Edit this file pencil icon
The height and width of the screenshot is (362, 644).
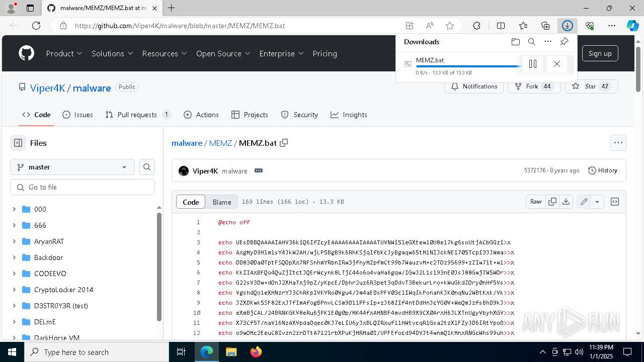(584, 202)
